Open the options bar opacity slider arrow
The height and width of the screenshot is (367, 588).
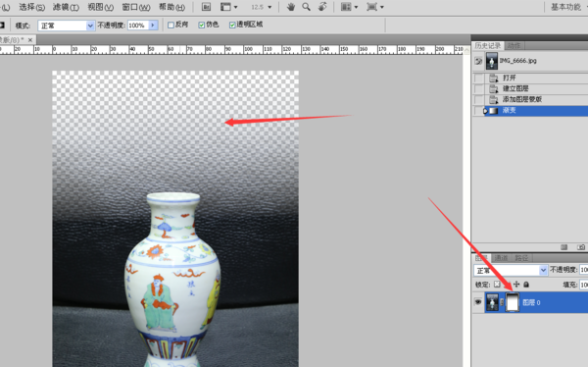click(x=153, y=26)
